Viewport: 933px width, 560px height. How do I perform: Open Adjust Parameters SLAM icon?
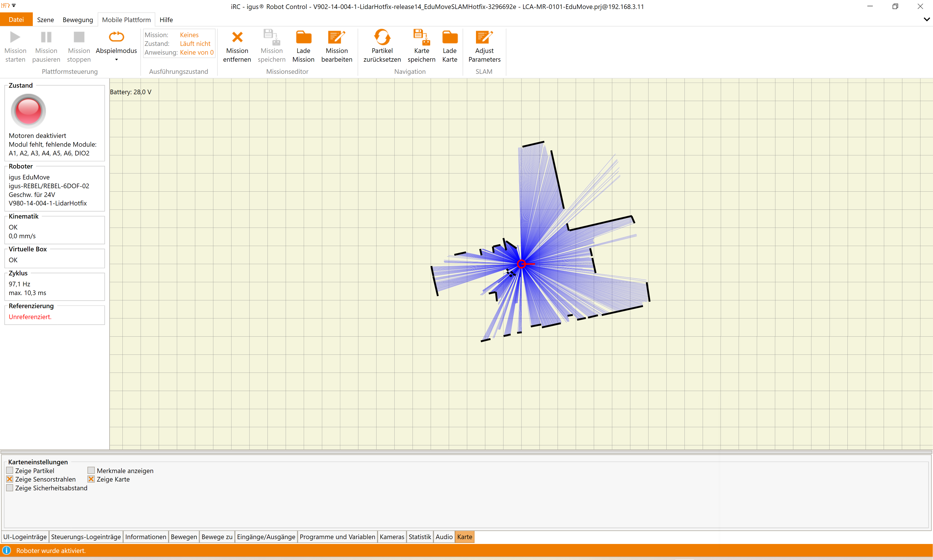[x=484, y=37]
